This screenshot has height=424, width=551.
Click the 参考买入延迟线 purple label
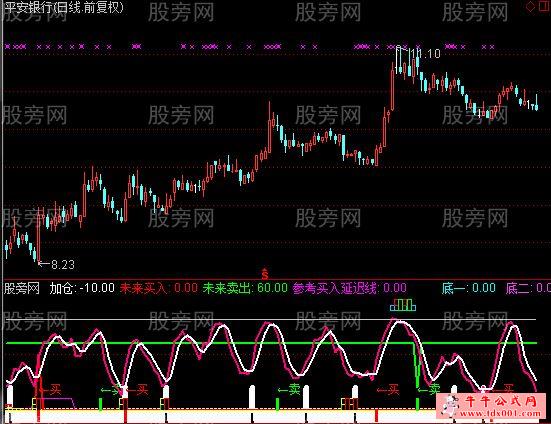(x=334, y=288)
